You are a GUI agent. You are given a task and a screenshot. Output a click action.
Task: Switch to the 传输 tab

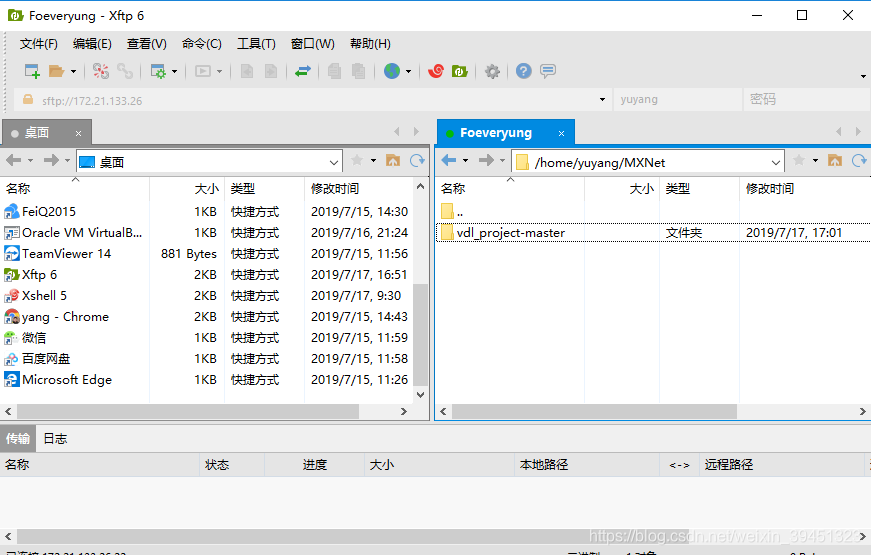(18, 438)
